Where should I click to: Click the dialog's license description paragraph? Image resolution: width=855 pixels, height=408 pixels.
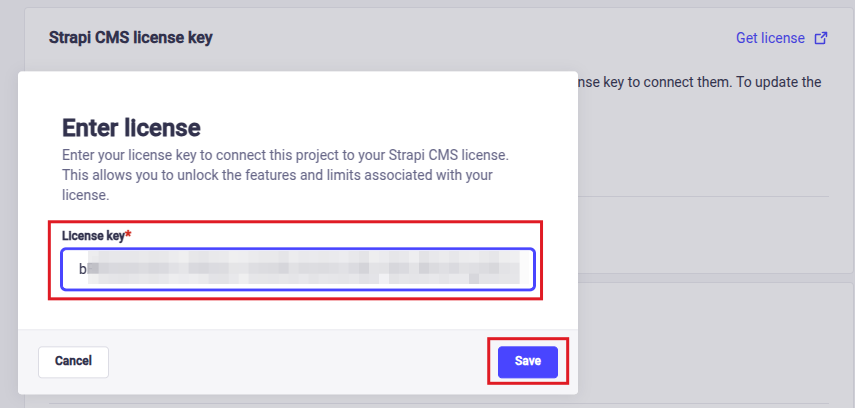(286, 176)
